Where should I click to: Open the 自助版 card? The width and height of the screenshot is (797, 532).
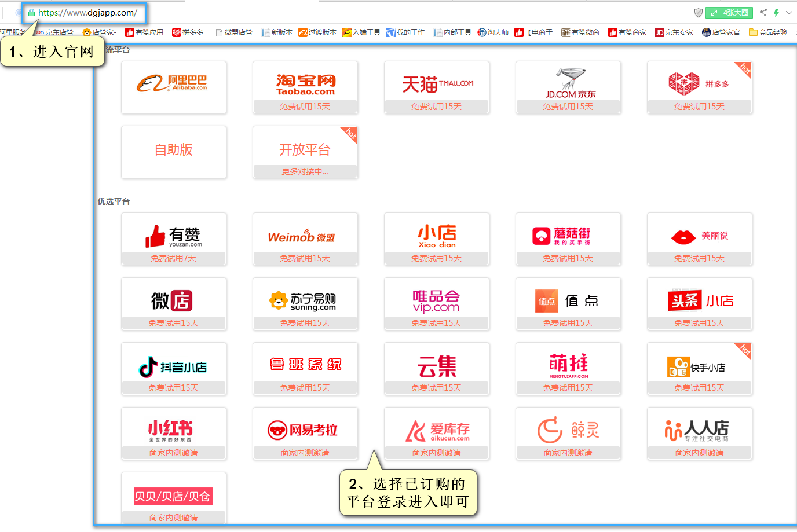pos(174,152)
